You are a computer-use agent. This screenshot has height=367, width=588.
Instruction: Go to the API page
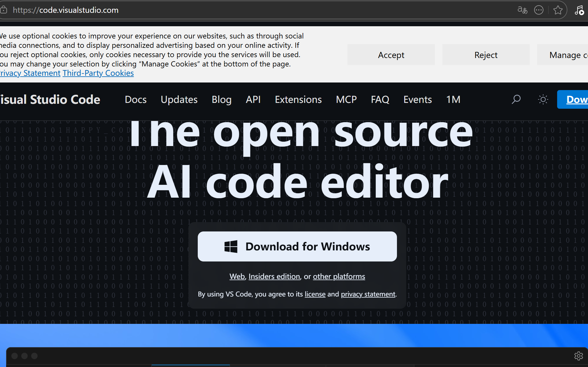[253, 100]
